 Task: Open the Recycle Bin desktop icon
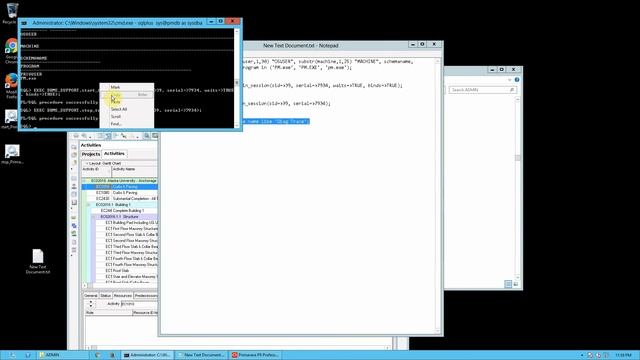[x=11, y=12]
